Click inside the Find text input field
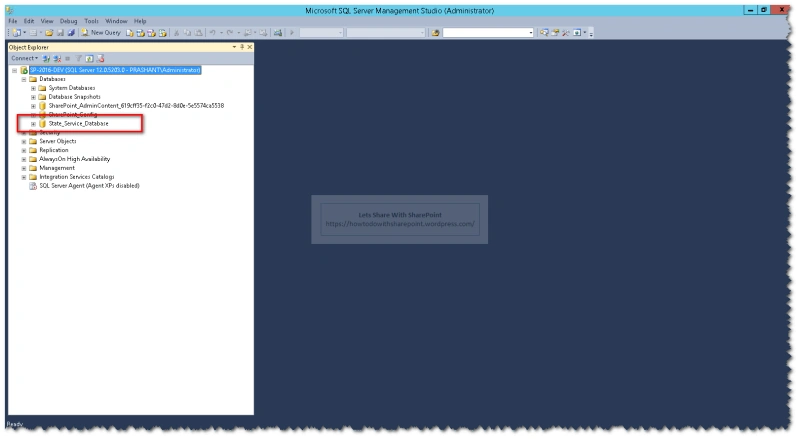 click(x=485, y=33)
